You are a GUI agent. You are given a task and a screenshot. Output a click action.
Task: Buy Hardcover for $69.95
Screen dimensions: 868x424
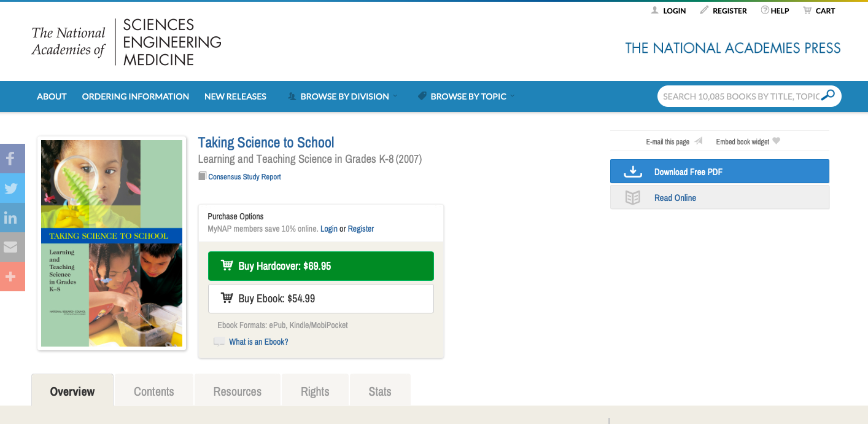(321, 266)
